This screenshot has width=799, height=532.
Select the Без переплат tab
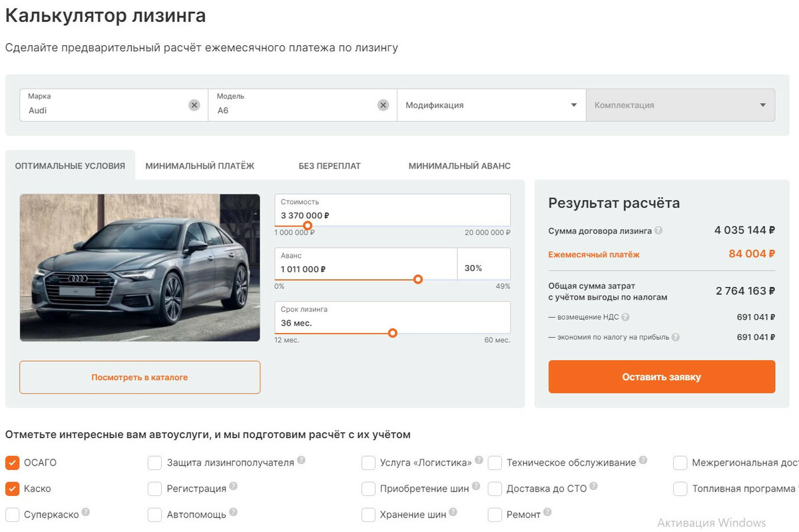pyautogui.click(x=330, y=166)
